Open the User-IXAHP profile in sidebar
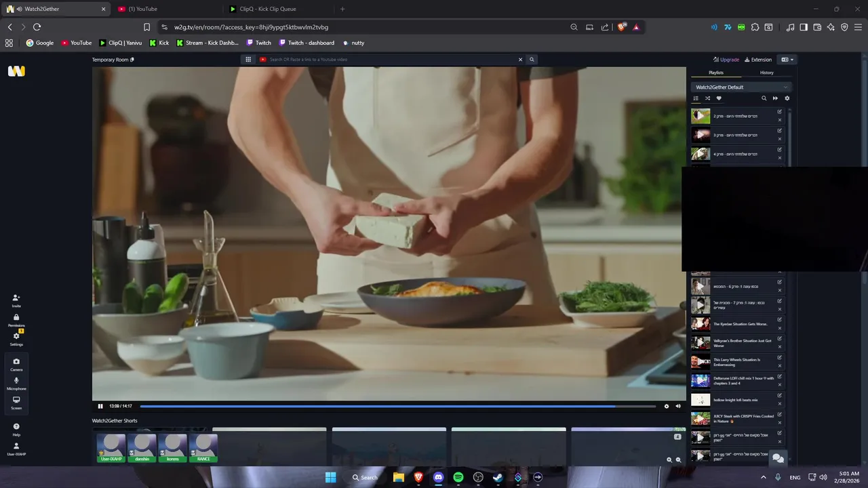Image resolution: width=868 pixels, height=488 pixels. [x=16, y=449]
